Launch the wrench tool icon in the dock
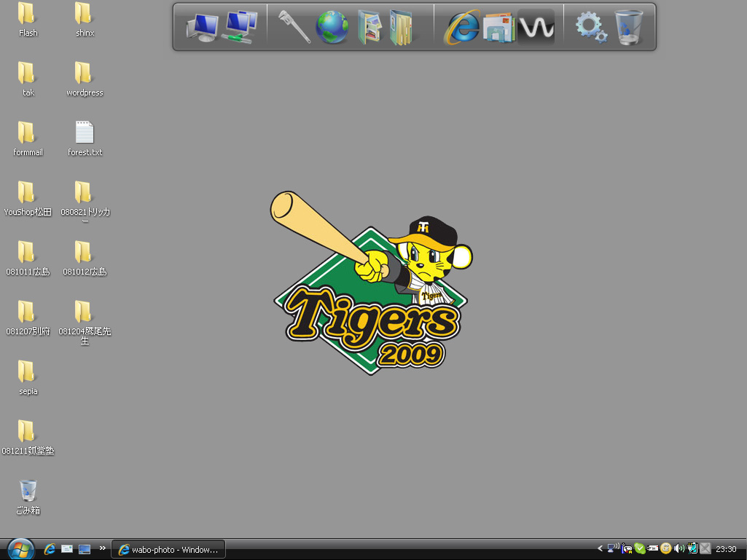The image size is (747, 560). tap(294, 27)
